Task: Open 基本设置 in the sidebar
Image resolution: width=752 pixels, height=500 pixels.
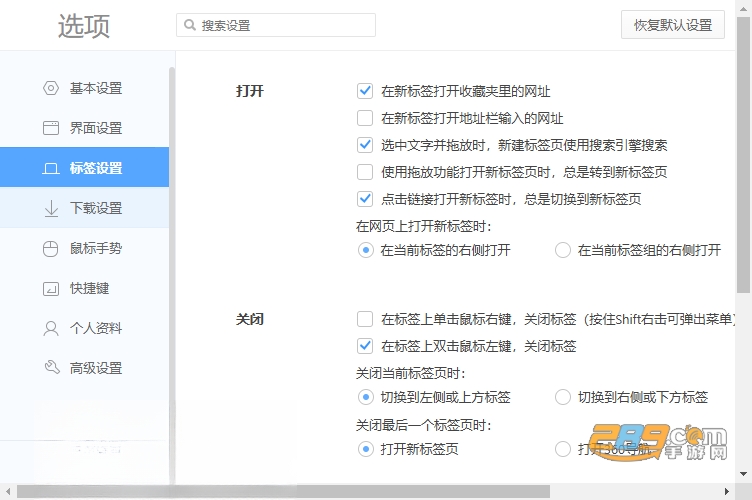Action: (x=84, y=88)
